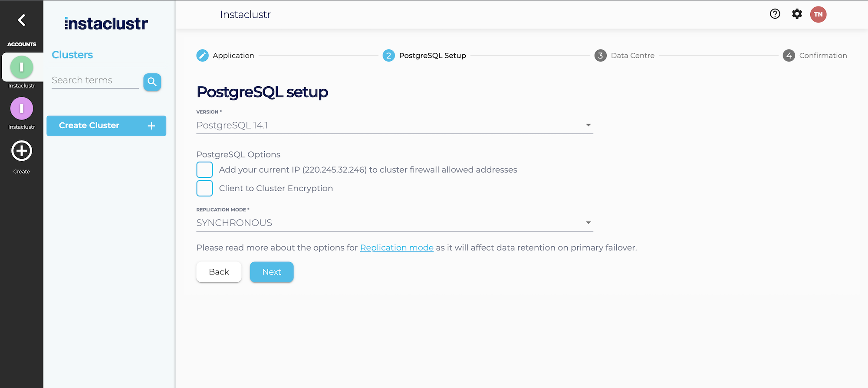Click the Create account plus circle icon
Viewport: 868px width, 388px height.
(x=22, y=151)
